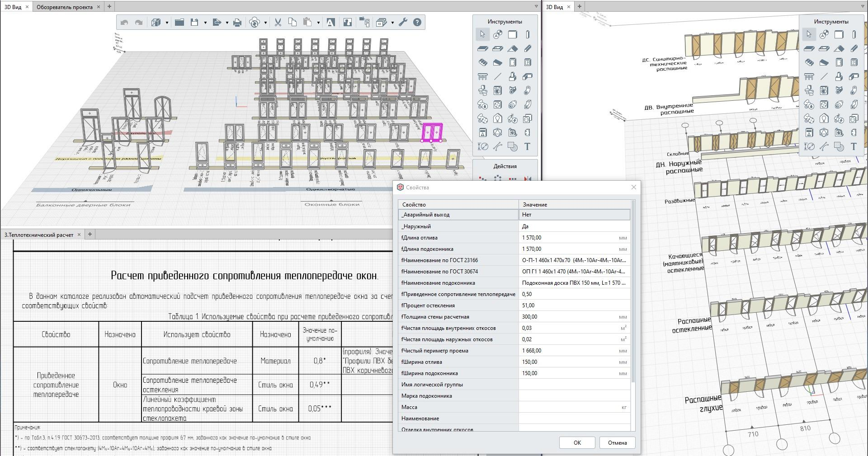This screenshot has height=456, width=868.
Task: Click the Help question mark icon
Action: click(417, 23)
